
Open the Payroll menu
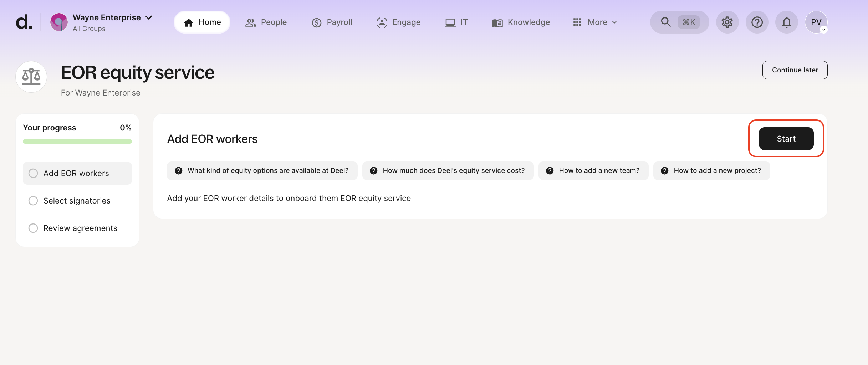pyautogui.click(x=332, y=22)
